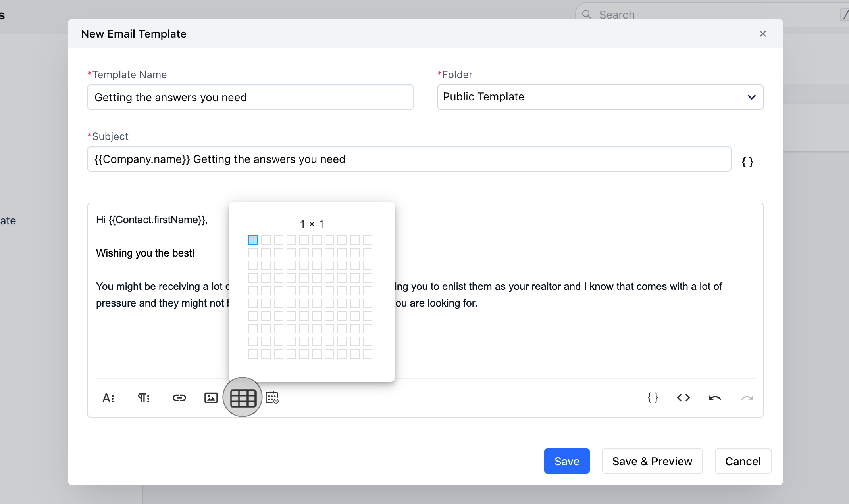Click the undo arrow icon
849x504 pixels.
coord(715,398)
